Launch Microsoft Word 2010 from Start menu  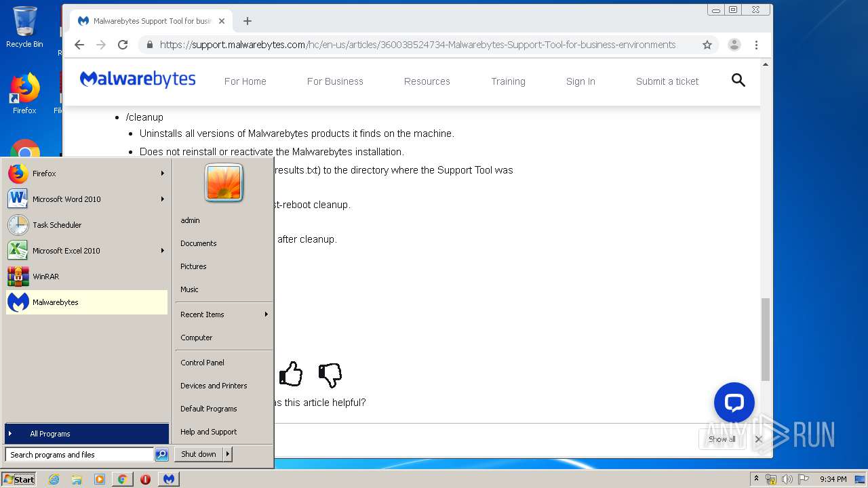point(86,199)
